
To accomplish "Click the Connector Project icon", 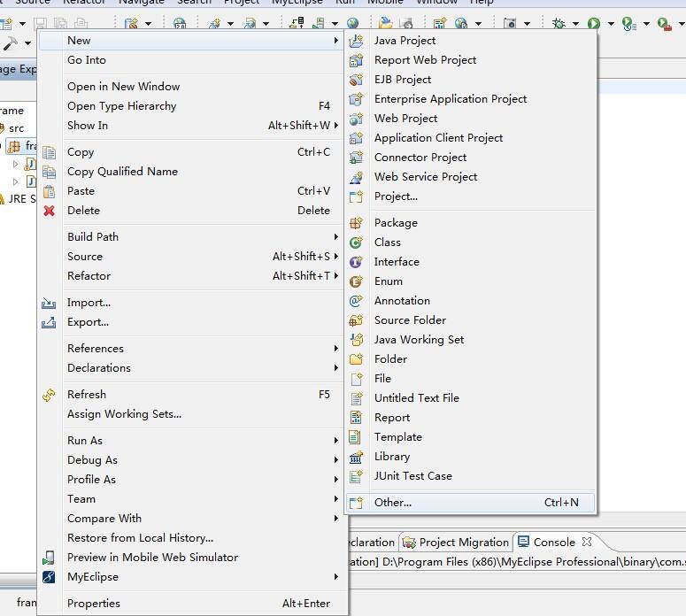I will 356,158.
